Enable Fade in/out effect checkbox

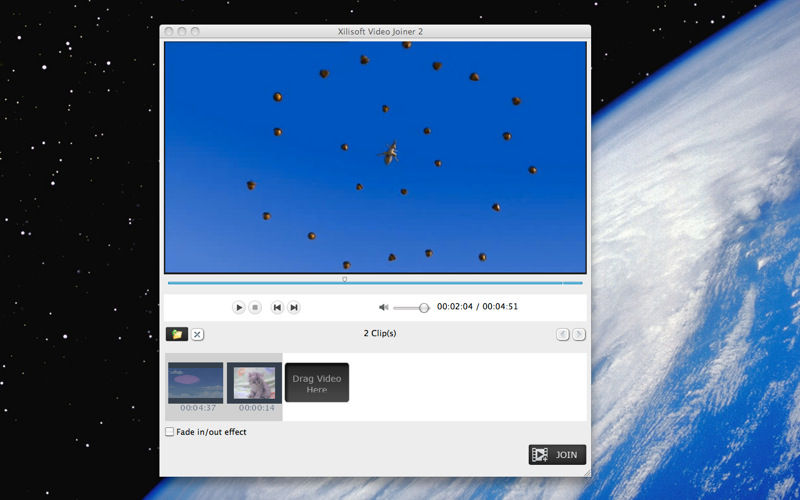click(x=169, y=432)
